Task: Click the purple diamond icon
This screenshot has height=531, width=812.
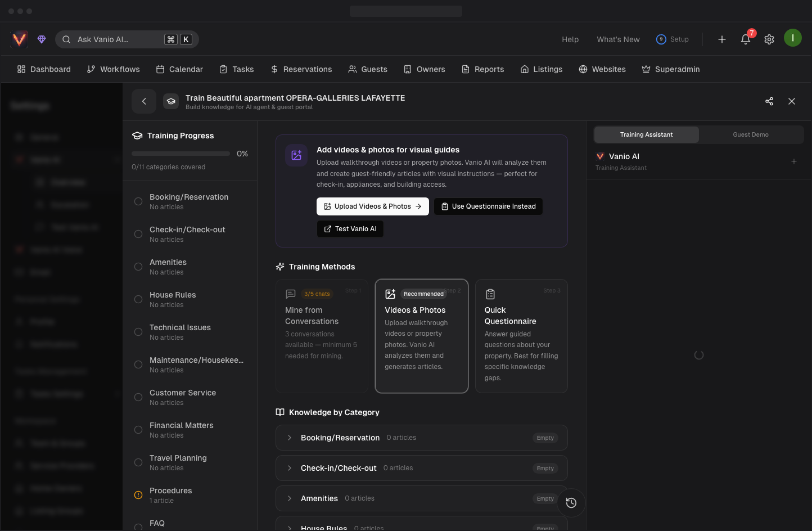Action: point(42,39)
